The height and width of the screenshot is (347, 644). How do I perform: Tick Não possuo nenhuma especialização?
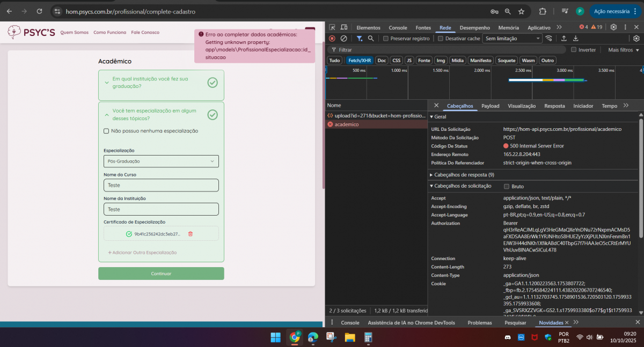click(x=106, y=131)
